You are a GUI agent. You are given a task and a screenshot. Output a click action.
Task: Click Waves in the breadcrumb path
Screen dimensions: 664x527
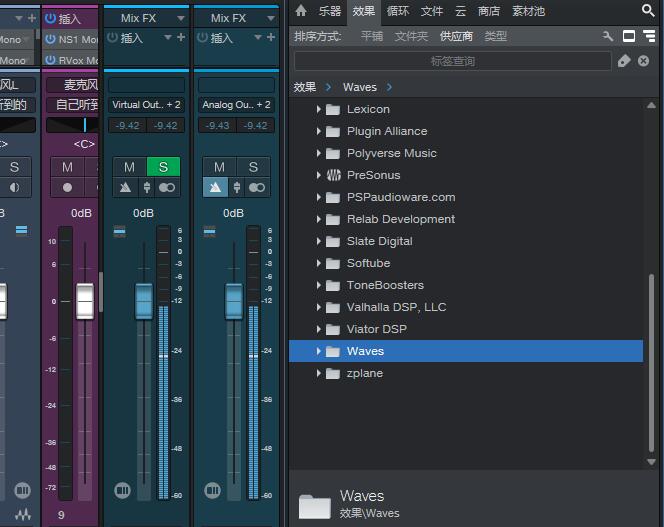tap(360, 87)
